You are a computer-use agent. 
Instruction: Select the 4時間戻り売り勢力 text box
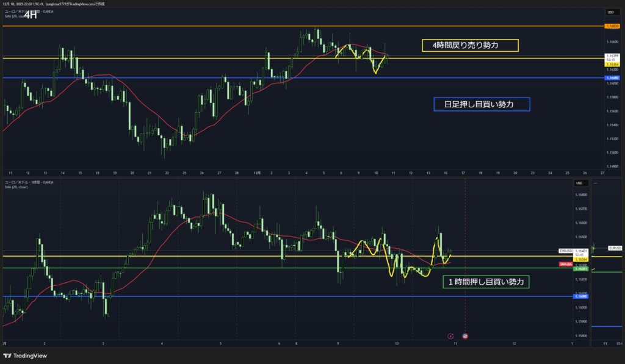(x=470, y=45)
